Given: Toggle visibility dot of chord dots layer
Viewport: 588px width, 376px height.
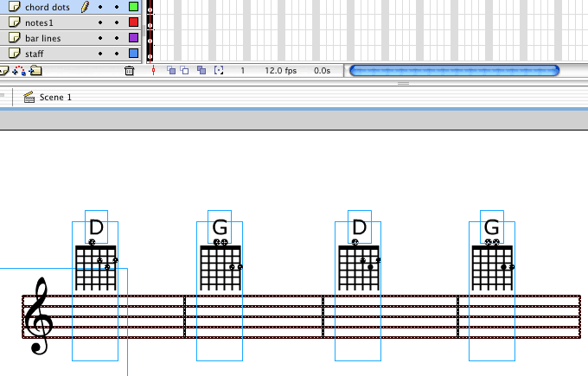Looking at the screenshot, I should pos(100,7).
